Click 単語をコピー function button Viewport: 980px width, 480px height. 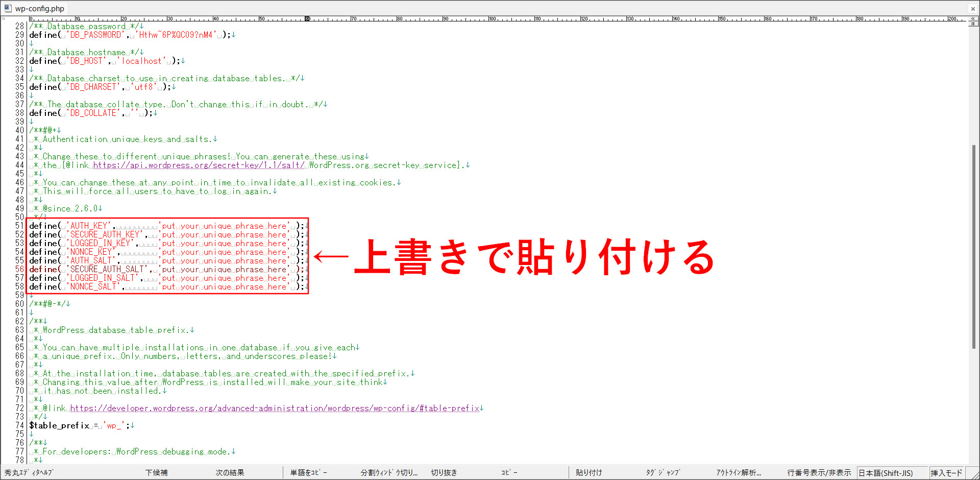tap(309, 473)
